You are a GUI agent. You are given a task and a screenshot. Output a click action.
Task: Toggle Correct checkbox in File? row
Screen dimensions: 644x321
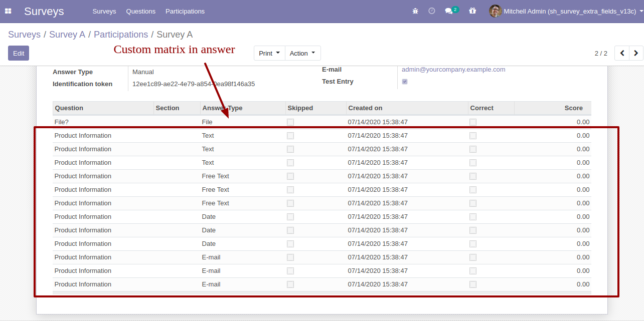473,122
